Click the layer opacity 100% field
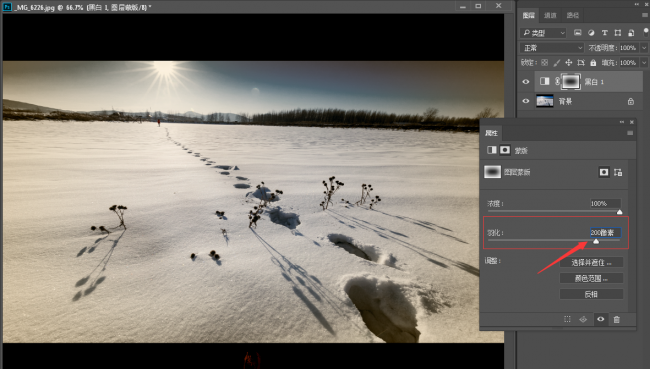650x369 pixels. point(629,48)
